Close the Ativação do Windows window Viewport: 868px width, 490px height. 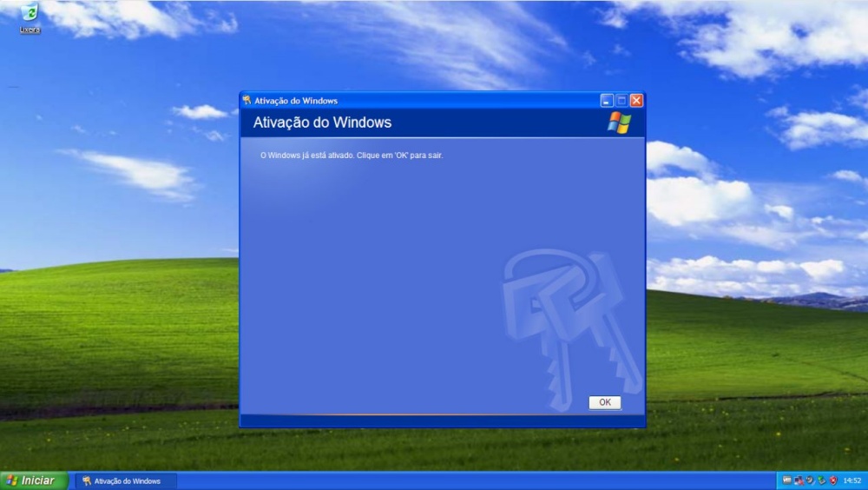(636, 100)
